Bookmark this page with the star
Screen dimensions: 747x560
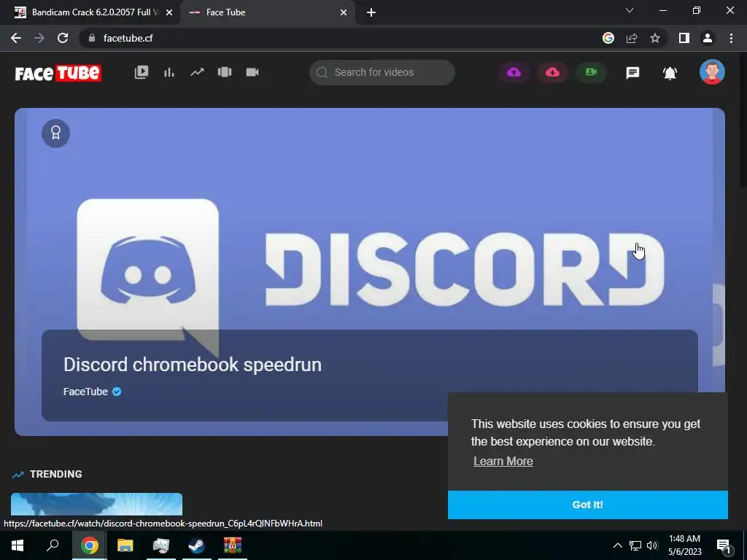(x=655, y=38)
